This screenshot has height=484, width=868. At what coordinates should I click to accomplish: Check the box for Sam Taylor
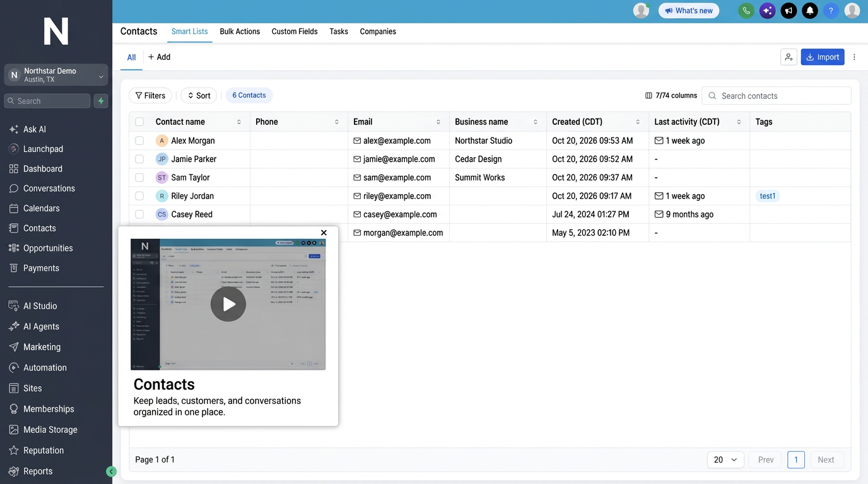[x=139, y=178]
